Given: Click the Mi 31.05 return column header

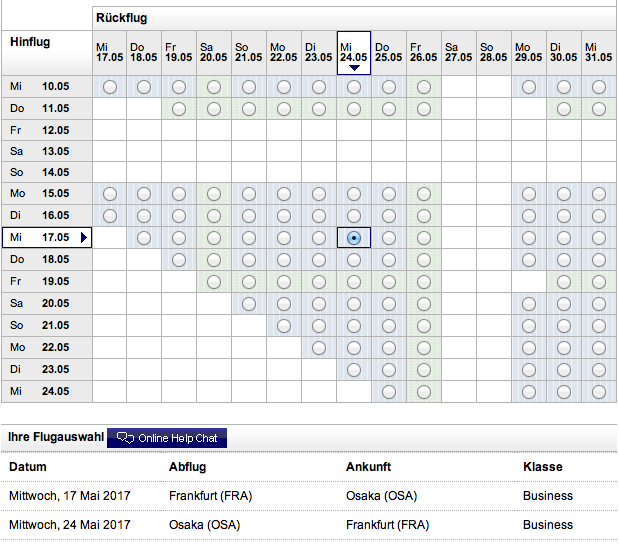Looking at the screenshot, I should (598, 52).
